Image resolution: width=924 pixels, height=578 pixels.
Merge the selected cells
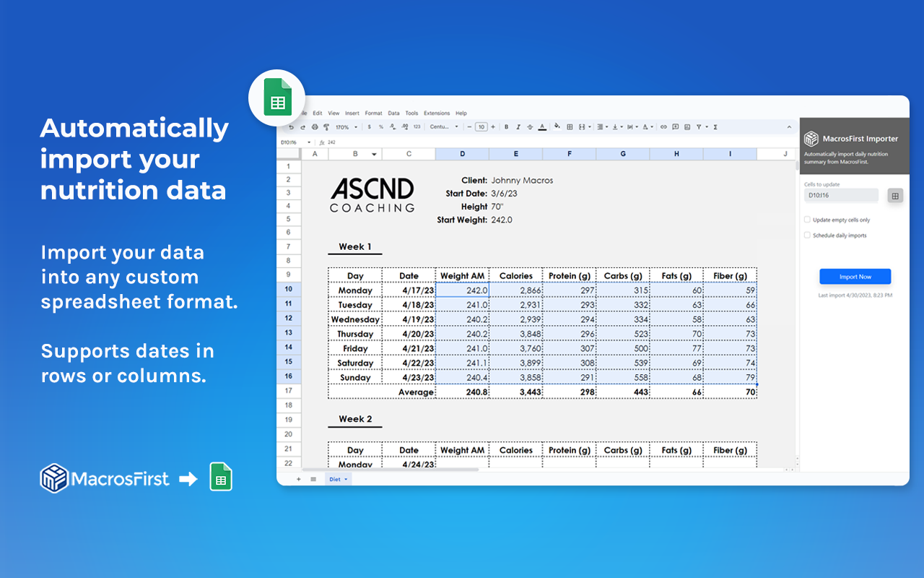(x=581, y=127)
